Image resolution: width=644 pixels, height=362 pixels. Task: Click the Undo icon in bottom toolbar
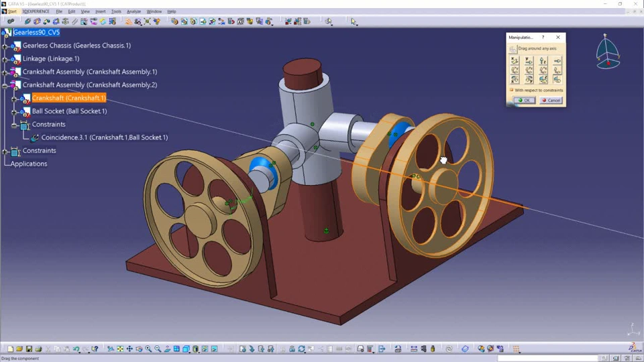pos(76,349)
